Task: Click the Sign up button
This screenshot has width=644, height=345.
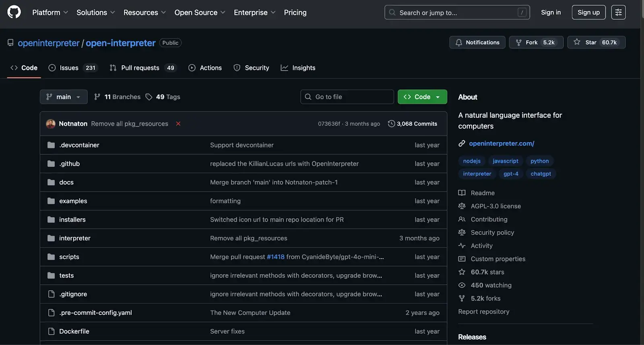Action: tap(588, 12)
